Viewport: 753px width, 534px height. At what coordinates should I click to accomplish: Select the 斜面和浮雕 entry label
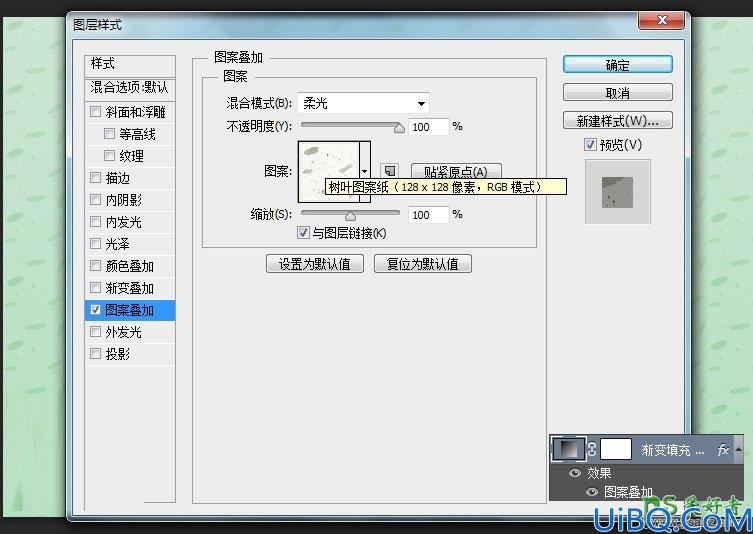[x=135, y=112]
